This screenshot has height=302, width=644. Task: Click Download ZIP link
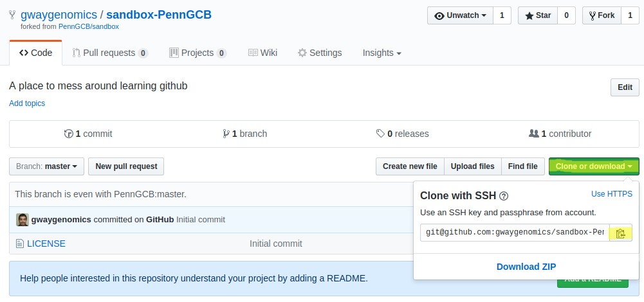[526, 267]
